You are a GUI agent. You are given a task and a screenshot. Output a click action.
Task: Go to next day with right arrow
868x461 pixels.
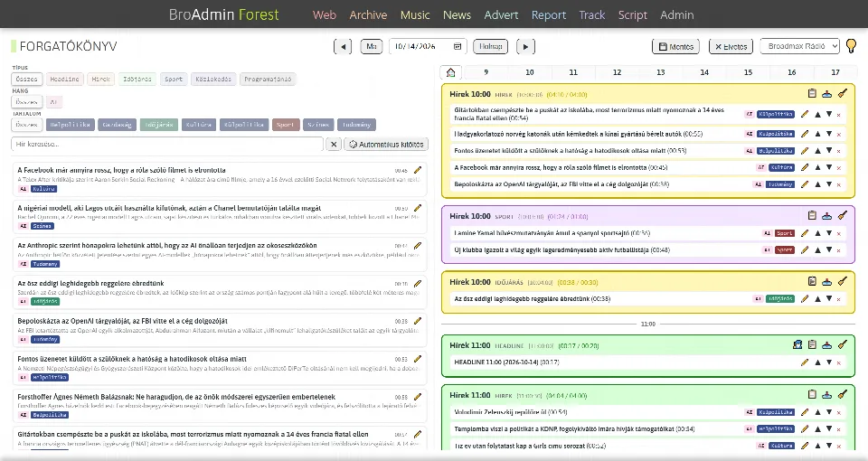(x=525, y=46)
